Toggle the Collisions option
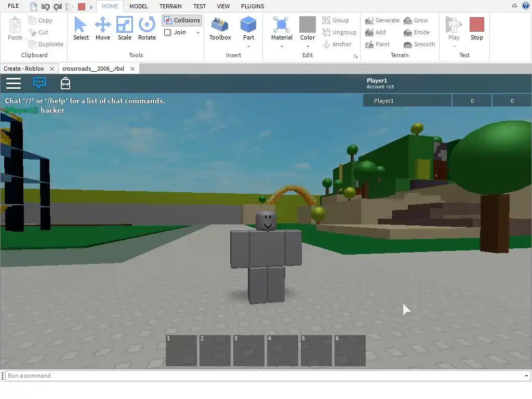The image size is (532, 399). click(x=182, y=20)
